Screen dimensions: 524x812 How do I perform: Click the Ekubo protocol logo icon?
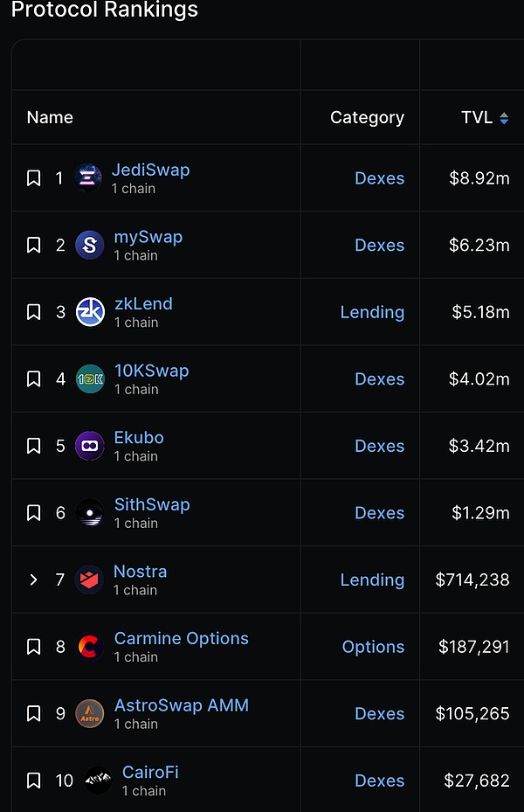click(x=90, y=446)
